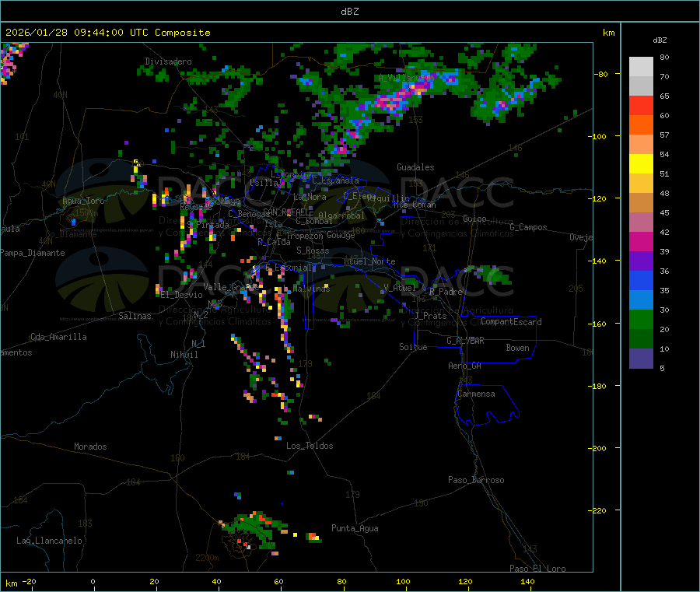Click the 'El_Desvio' map label
The image size is (700, 592).
182,295
